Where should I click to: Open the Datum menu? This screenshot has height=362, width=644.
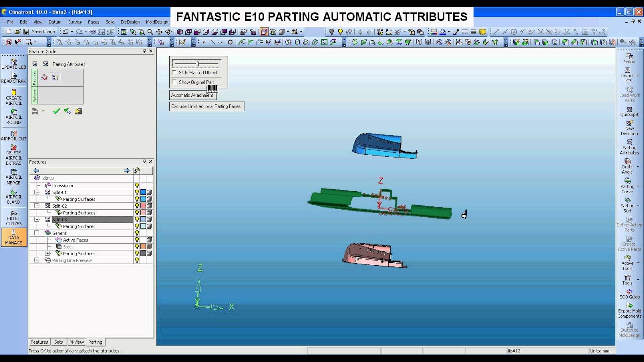point(55,22)
